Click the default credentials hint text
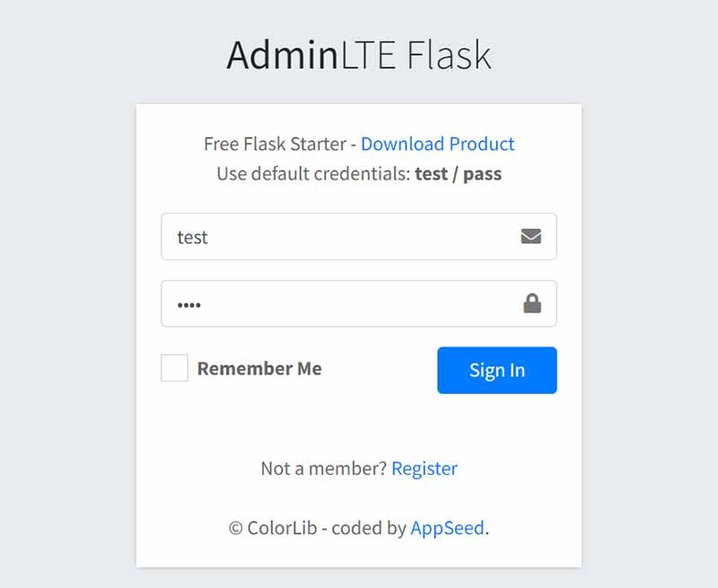718x588 pixels. point(314,174)
